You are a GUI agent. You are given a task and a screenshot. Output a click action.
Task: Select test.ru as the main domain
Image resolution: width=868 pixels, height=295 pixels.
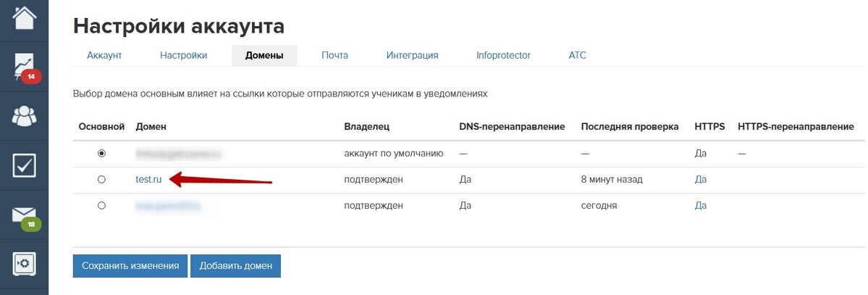point(101,180)
